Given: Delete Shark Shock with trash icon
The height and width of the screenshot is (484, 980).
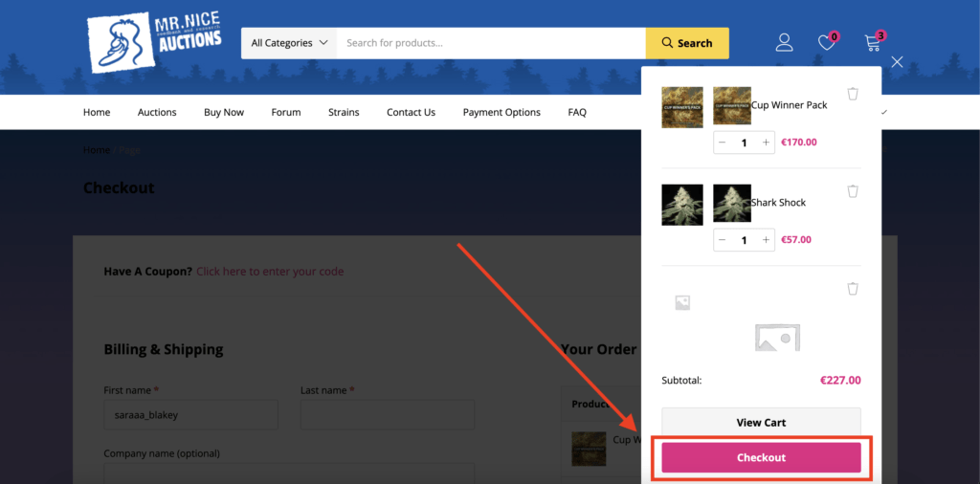Looking at the screenshot, I should coord(853,191).
